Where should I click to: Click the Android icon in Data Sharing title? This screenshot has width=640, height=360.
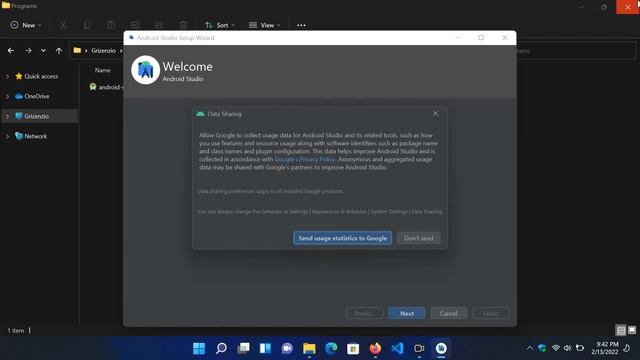pyautogui.click(x=200, y=114)
